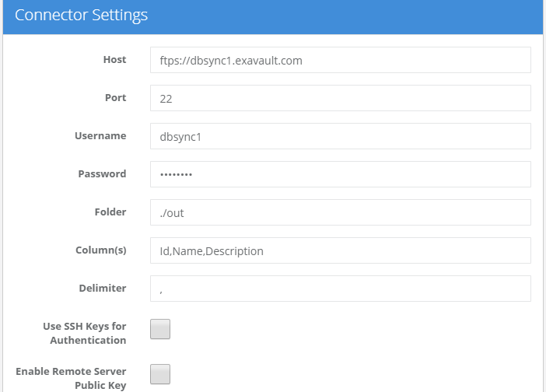Click the Column(s) field listing Id,Name,Description
The image size is (546, 392).
pos(340,250)
